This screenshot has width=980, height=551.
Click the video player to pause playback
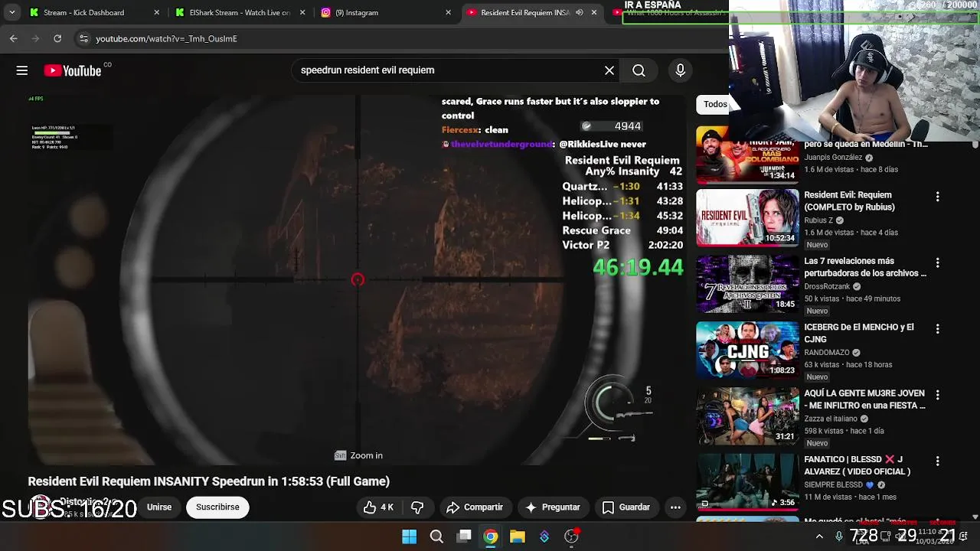pos(357,279)
